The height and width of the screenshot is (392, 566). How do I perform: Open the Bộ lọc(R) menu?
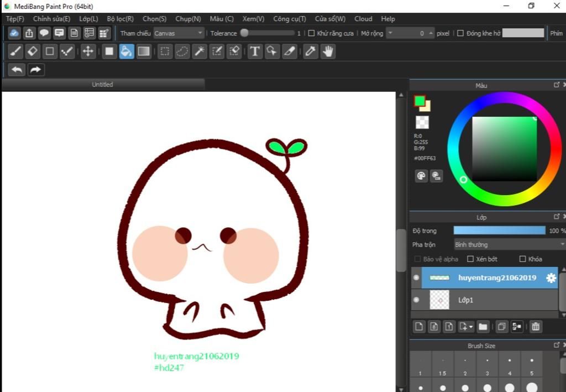pos(120,19)
